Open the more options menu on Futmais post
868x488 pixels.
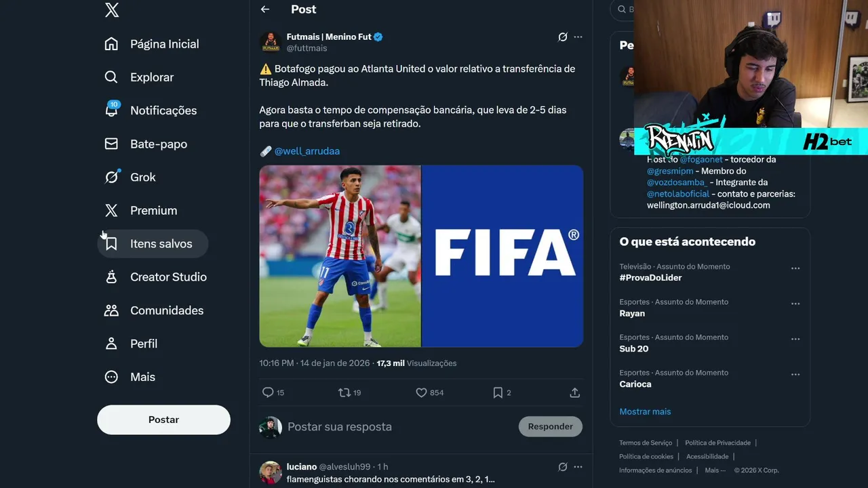tap(578, 37)
